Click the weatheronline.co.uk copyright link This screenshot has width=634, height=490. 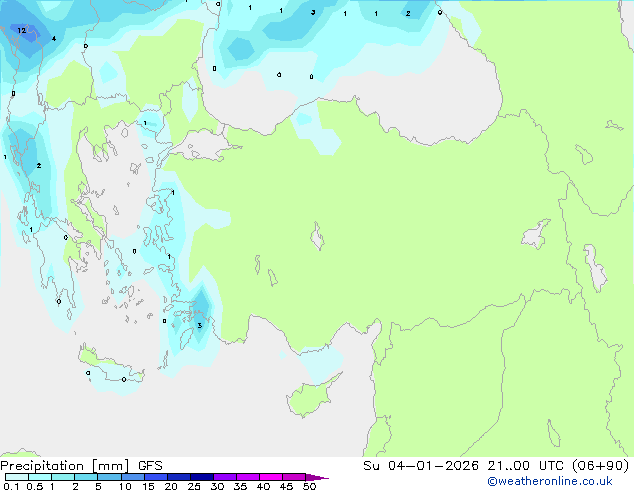click(x=550, y=482)
